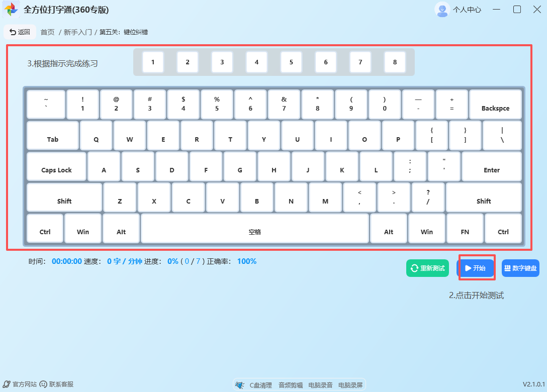This screenshot has height=392, width=547.
Task: Go back using the 返回 button
Action: point(20,32)
